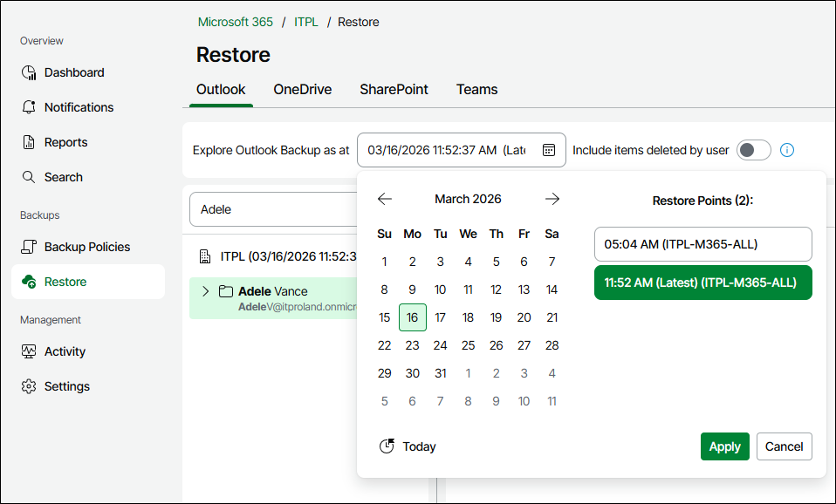Click the info icon beside deleted items toggle
This screenshot has height=504, width=836.
tap(787, 150)
